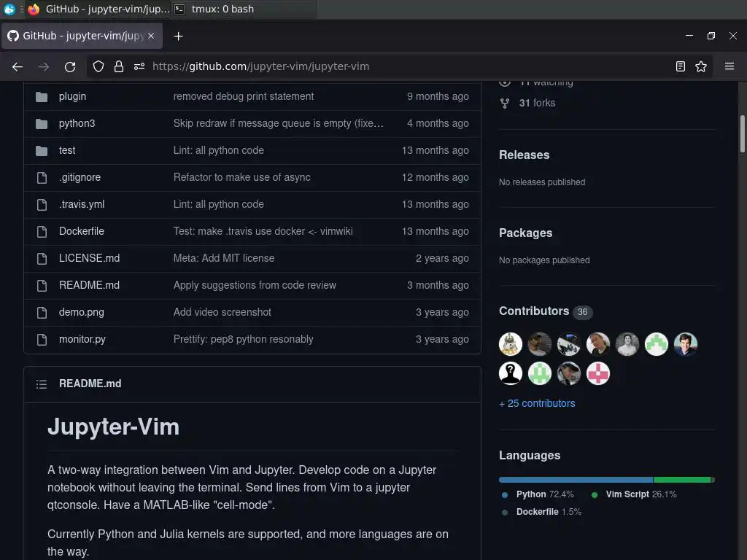747x560 pixels.
Task: Open commit 'Meta: Add MIT license'
Action: 224,258
